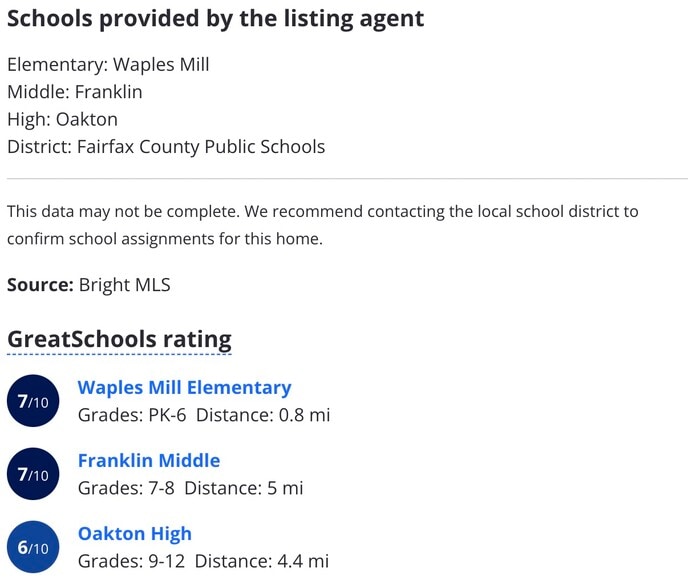
Task: Click the GreatSchools rating heading
Action: pyautogui.click(x=119, y=340)
